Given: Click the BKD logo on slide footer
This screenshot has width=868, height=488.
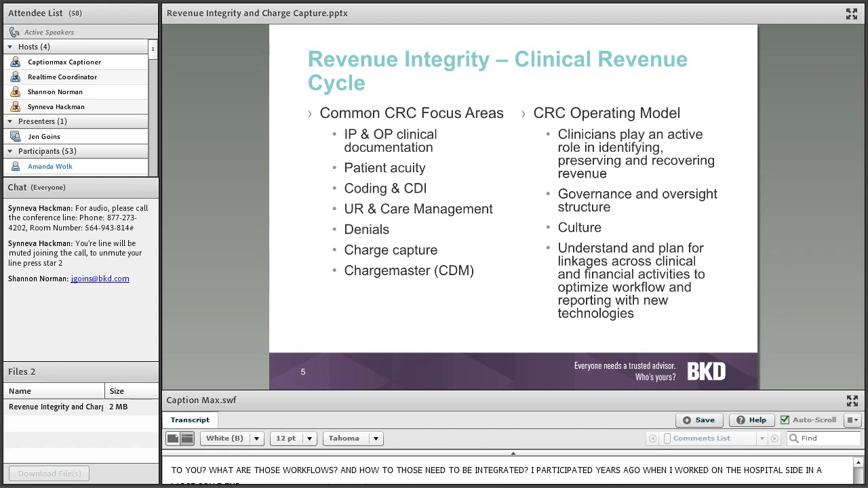Looking at the screenshot, I should [x=707, y=371].
